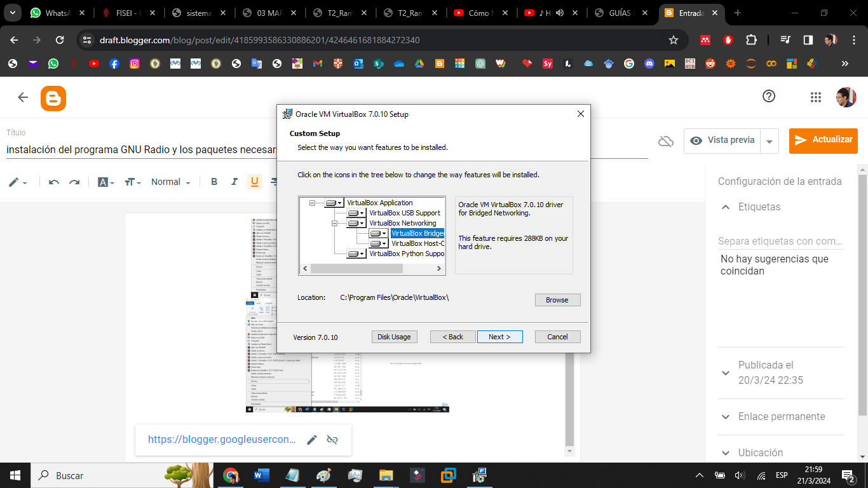This screenshot has height=488, width=868.
Task: Expand Enlace permanente section
Action: click(726, 417)
